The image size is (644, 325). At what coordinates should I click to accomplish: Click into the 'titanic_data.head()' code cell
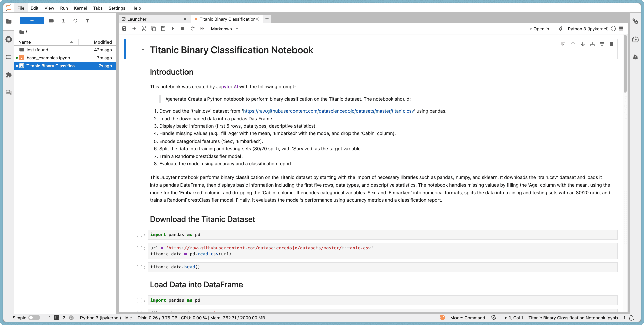(382, 267)
